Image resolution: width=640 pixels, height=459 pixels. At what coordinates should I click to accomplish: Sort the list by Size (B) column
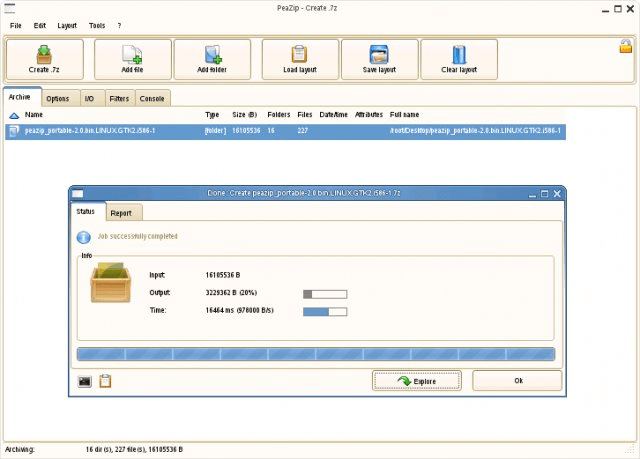[244, 115]
